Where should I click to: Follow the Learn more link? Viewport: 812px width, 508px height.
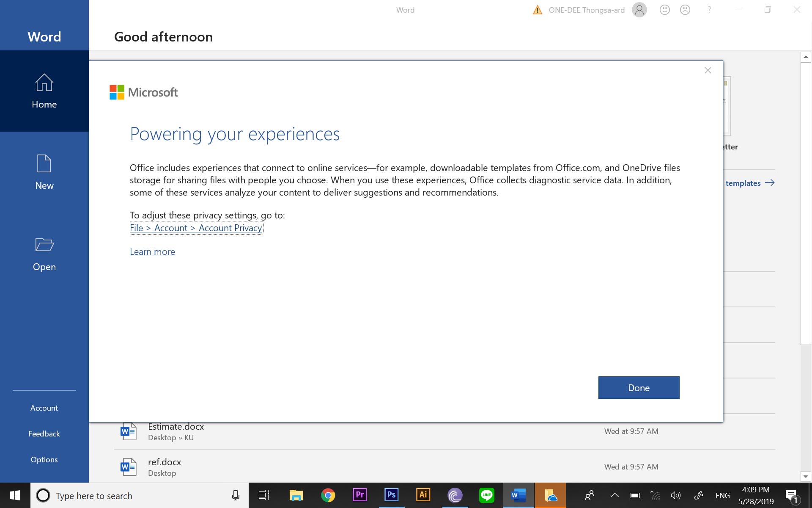tap(152, 252)
